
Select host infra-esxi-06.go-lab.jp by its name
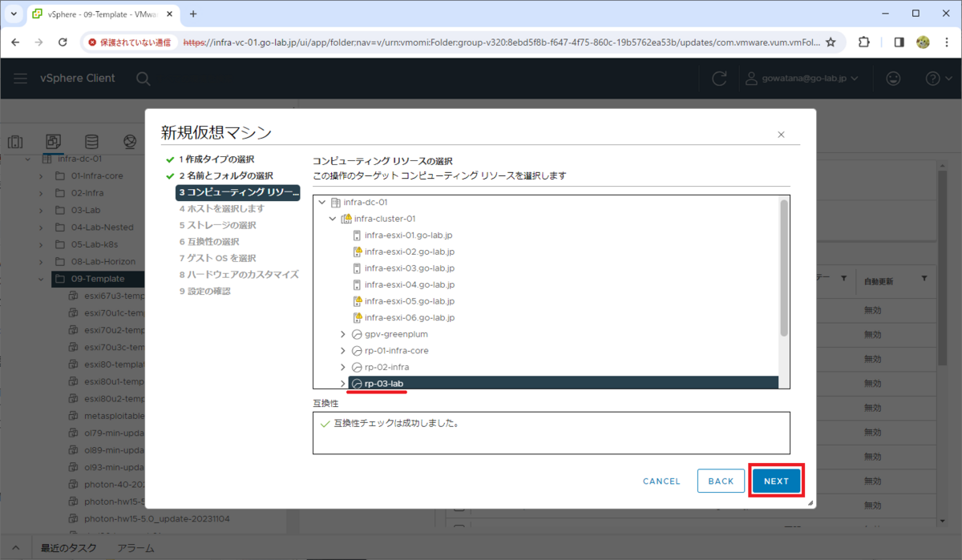click(x=410, y=317)
